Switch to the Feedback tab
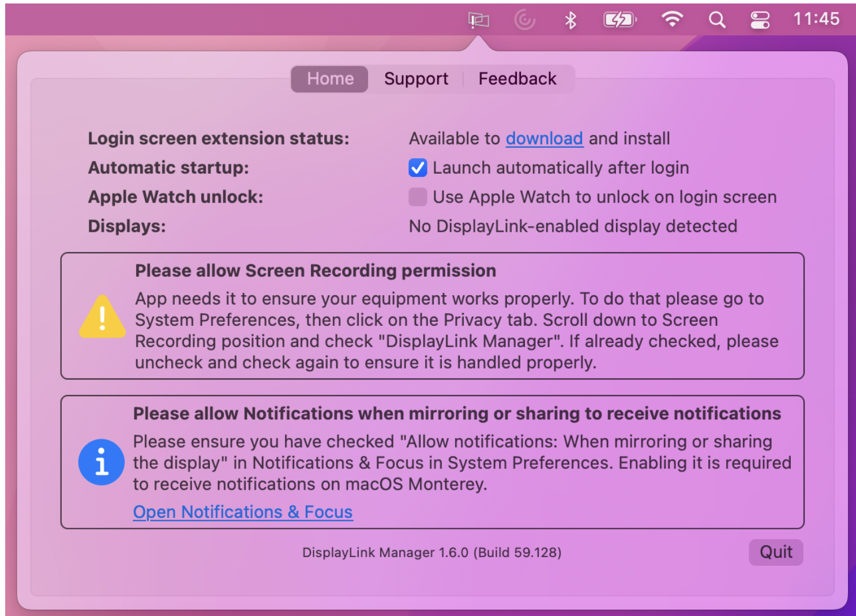856x616 pixels. (x=517, y=78)
